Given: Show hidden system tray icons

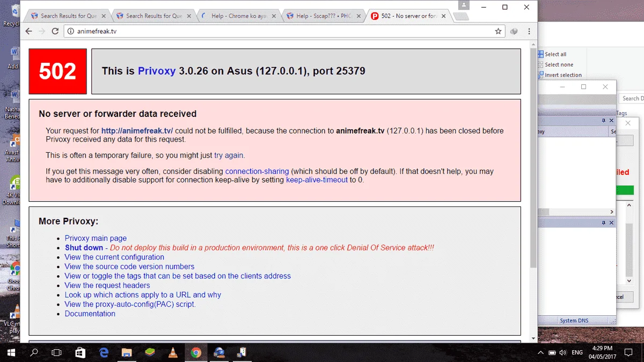Looking at the screenshot, I should point(540,352).
